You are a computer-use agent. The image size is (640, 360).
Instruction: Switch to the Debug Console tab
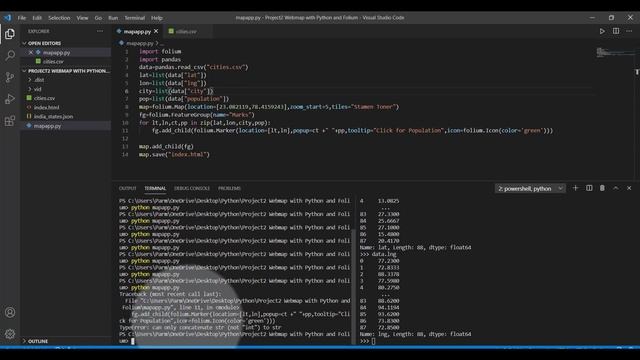pos(192,188)
